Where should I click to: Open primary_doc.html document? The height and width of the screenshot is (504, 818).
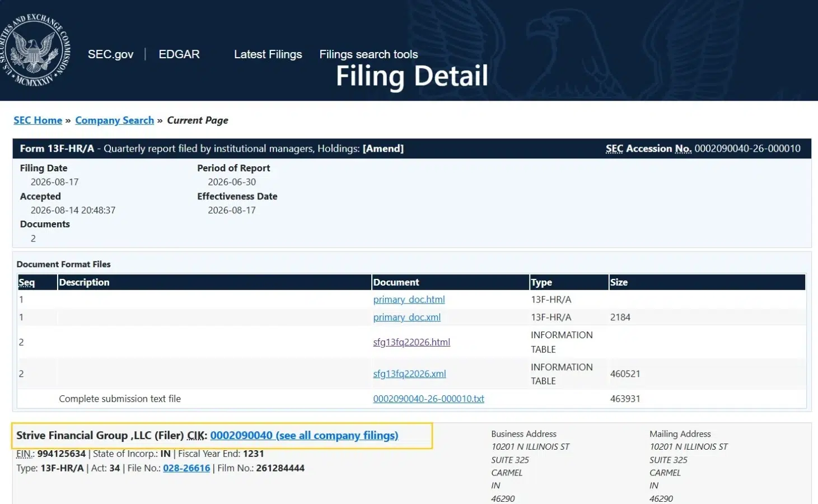[409, 300]
